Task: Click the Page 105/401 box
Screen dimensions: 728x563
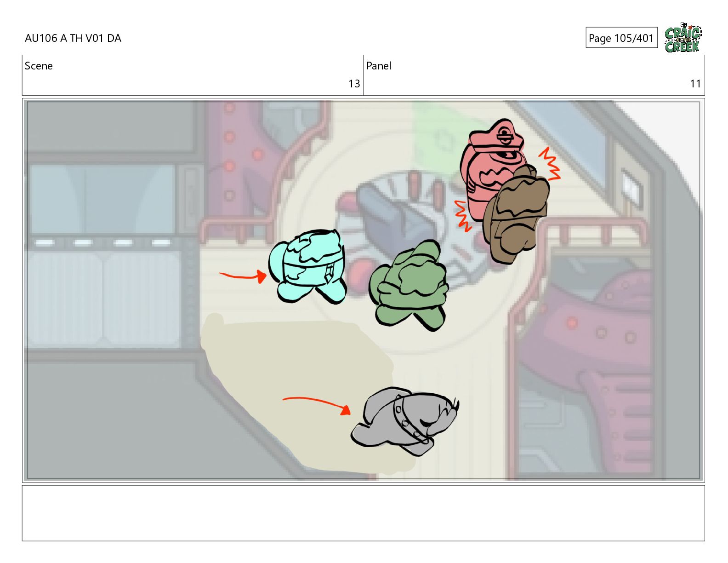Action: pos(621,38)
